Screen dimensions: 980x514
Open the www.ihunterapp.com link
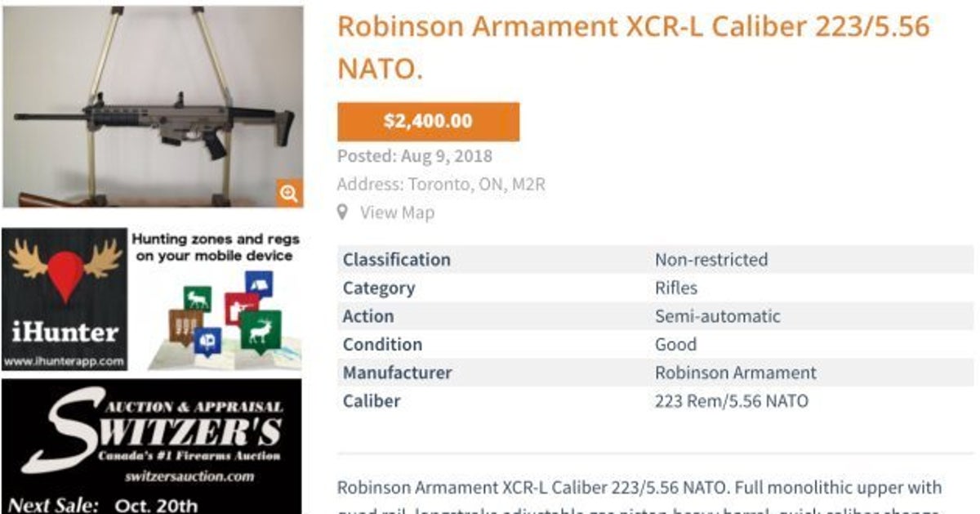[x=64, y=360]
